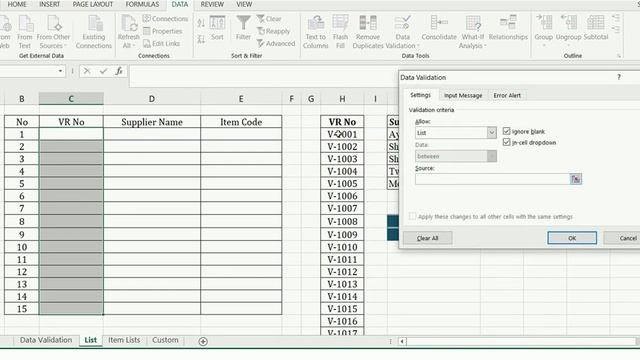Select column C header
This screenshot has width=640, height=360.
click(71, 98)
